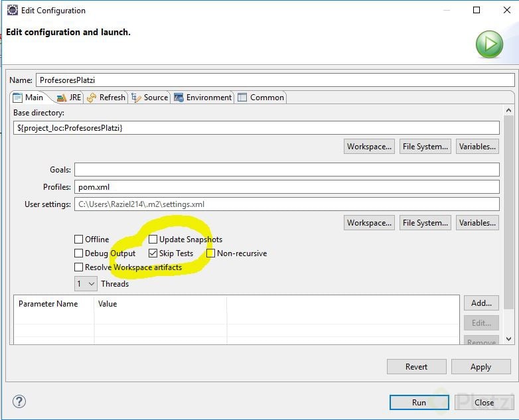Open the Common tab
Viewport: 519px width, 420px height.
261,98
